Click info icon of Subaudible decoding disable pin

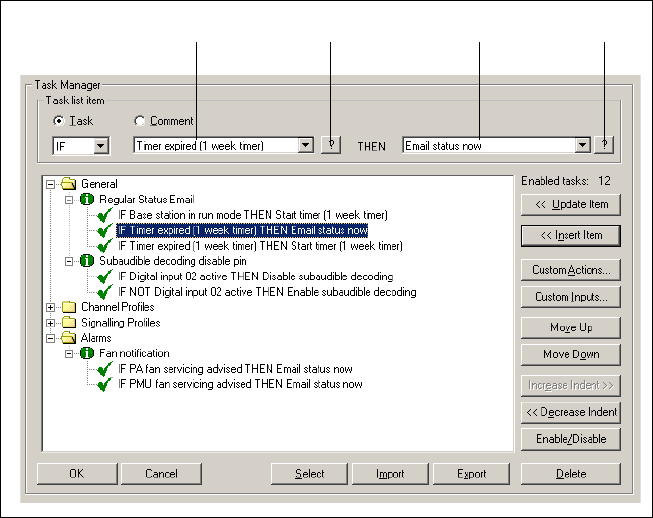[87, 261]
